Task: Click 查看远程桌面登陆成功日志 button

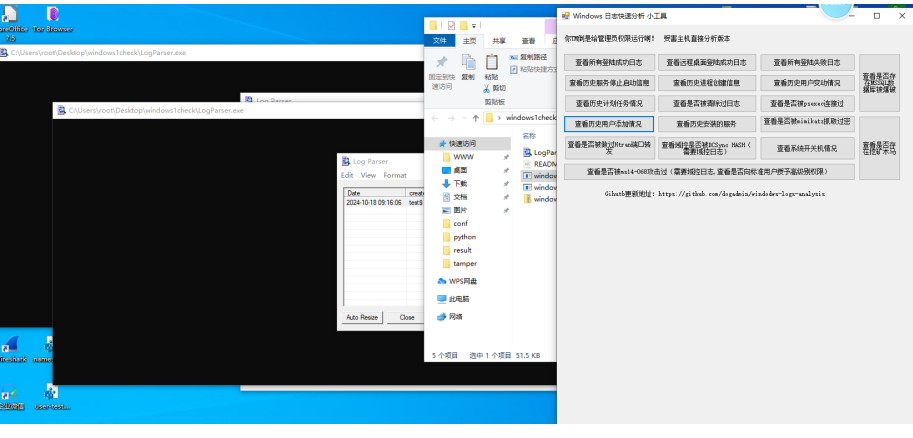Action: pyautogui.click(x=707, y=62)
